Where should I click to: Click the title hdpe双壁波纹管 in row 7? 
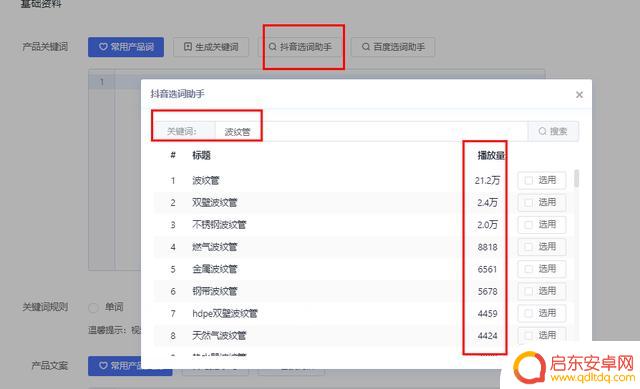click(x=225, y=313)
